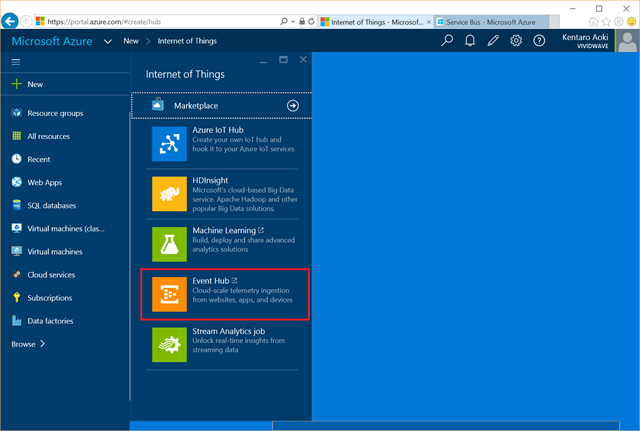Open Virtual machines sidebar item
This screenshot has width=640, height=431.
(x=55, y=251)
